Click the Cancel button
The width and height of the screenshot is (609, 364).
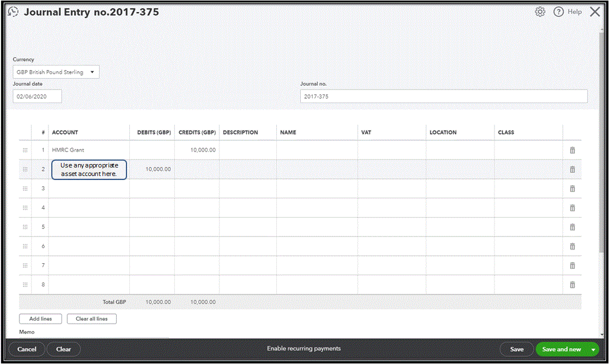(x=27, y=349)
